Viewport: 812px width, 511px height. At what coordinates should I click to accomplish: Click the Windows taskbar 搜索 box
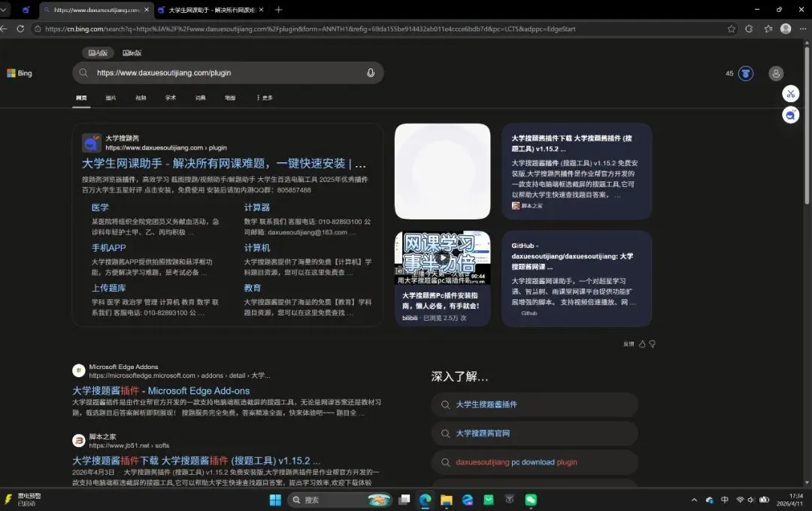[340, 500]
